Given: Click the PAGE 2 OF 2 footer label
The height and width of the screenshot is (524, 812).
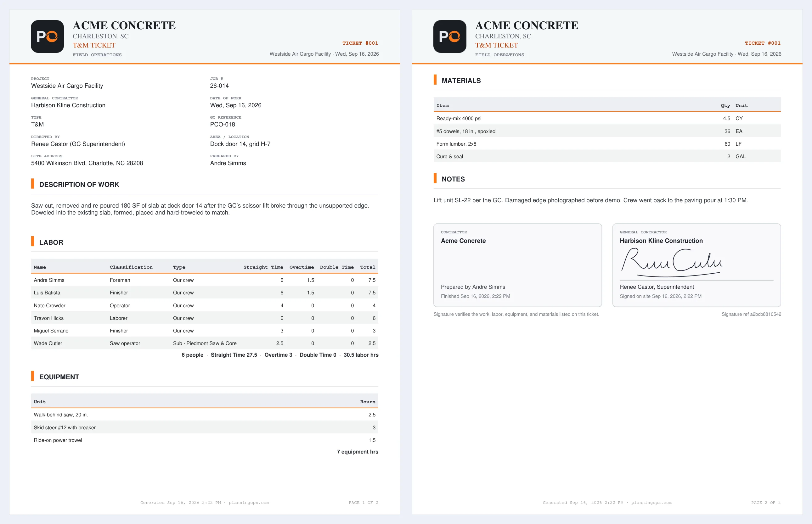Looking at the screenshot, I should point(766,503).
